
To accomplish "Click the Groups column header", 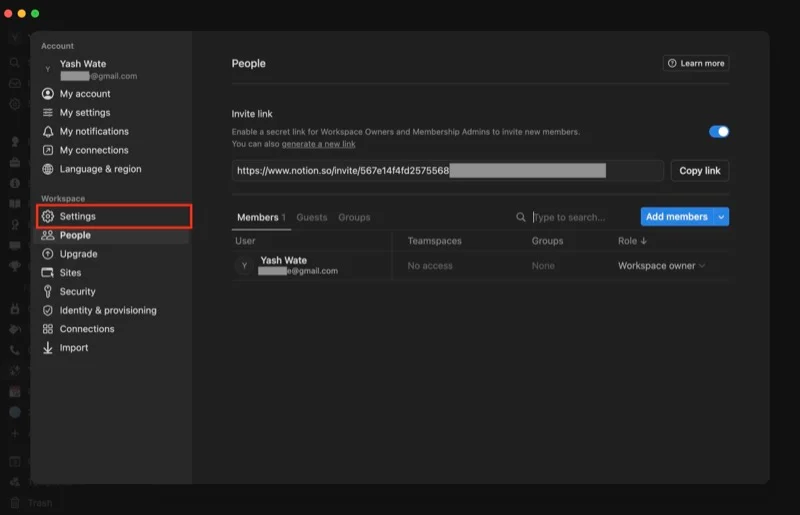I will (x=547, y=241).
